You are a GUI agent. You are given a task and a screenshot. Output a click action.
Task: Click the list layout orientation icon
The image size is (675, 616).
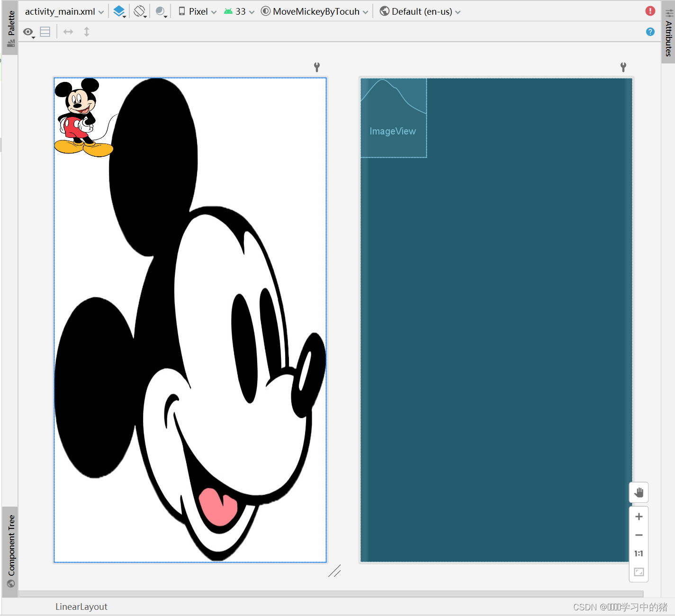[x=45, y=32]
